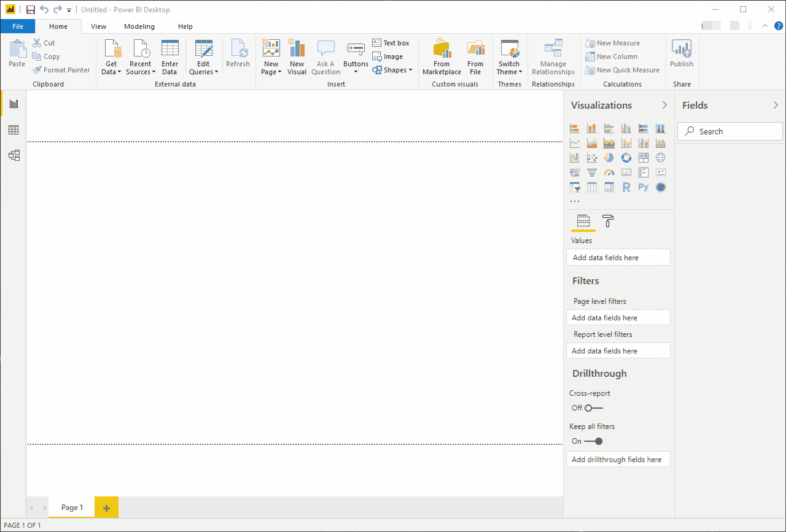Click the Undo arrow in title bar

pyautogui.click(x=44, y=10)
